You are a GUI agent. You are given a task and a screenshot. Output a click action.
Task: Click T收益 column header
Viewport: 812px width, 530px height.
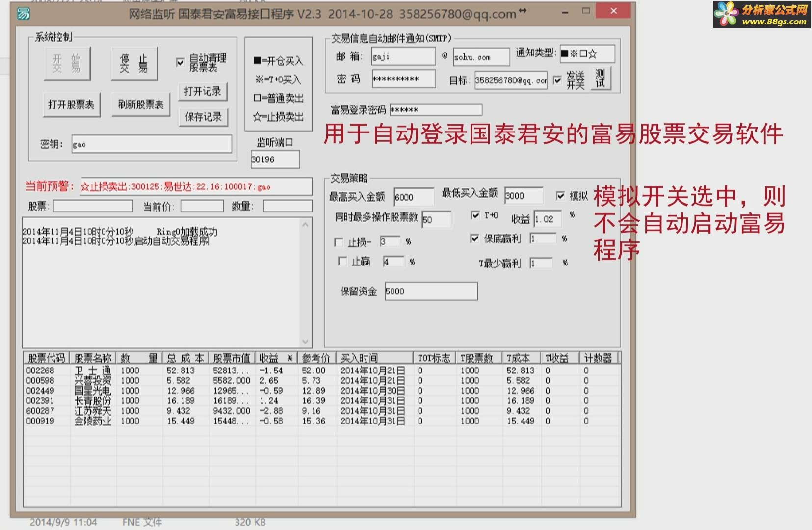(x=560, y=358)
